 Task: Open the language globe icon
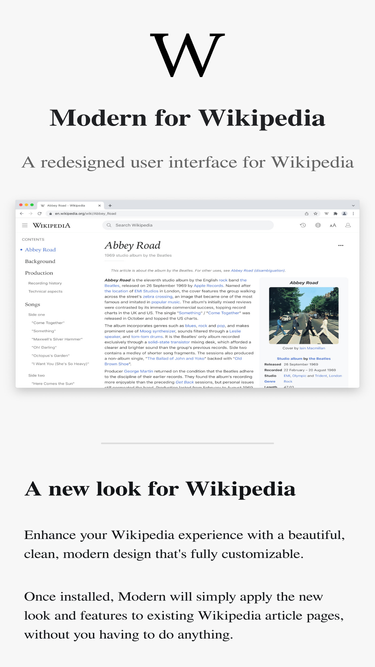point(318,225)
